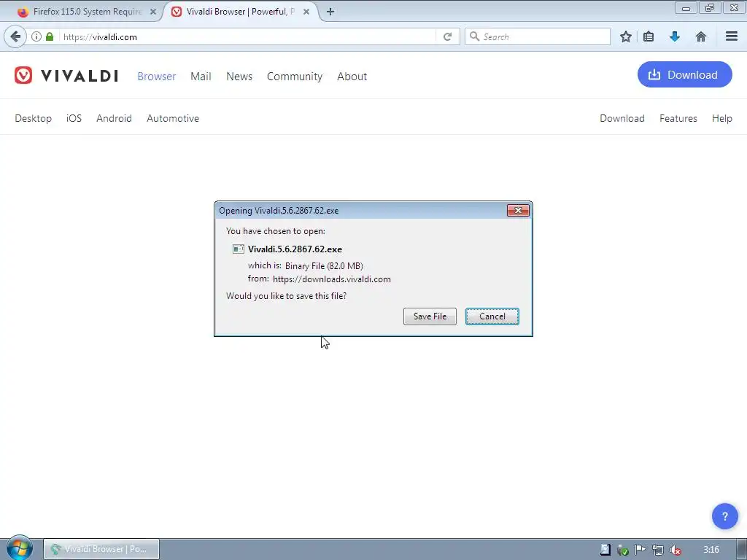Screen dimensions: 747x560
Task: Open site information icon in address bar
Action: point(36,36)
